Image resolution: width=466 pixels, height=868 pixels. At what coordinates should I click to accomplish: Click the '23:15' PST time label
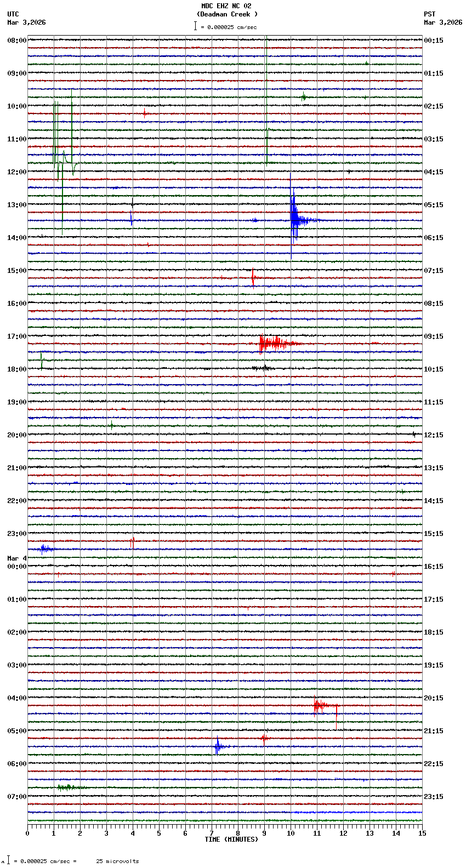pyautogui.click(x=434, y=797)
